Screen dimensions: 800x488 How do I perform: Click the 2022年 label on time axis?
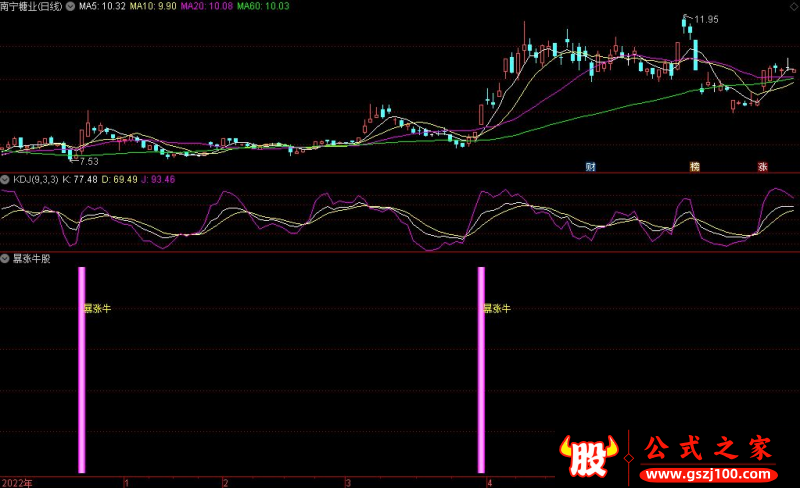[x=16, y=482]
